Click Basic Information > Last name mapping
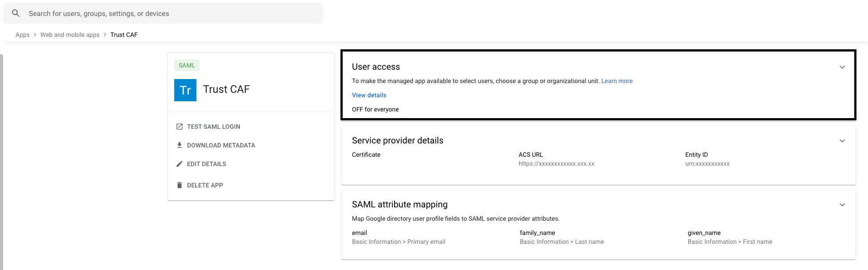This screenshot has height=270, width=868. [x=562, y=242]
